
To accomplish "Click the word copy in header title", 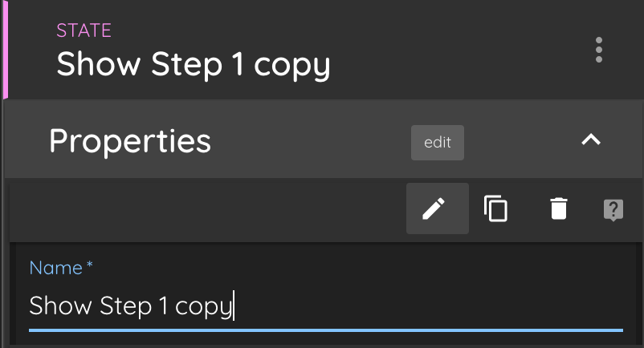I will pos(292,67).
